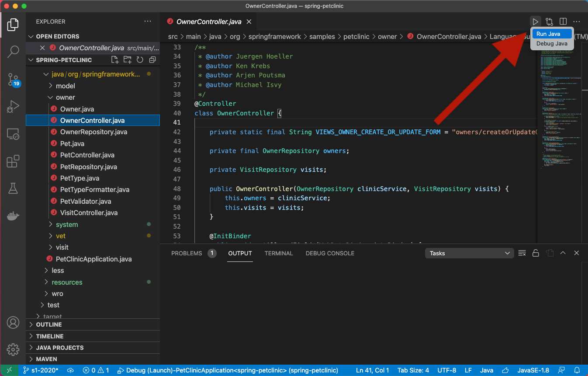Screen dimensions: 588x376
Task: Click the feedback icon in status bar
Action: 561,370
